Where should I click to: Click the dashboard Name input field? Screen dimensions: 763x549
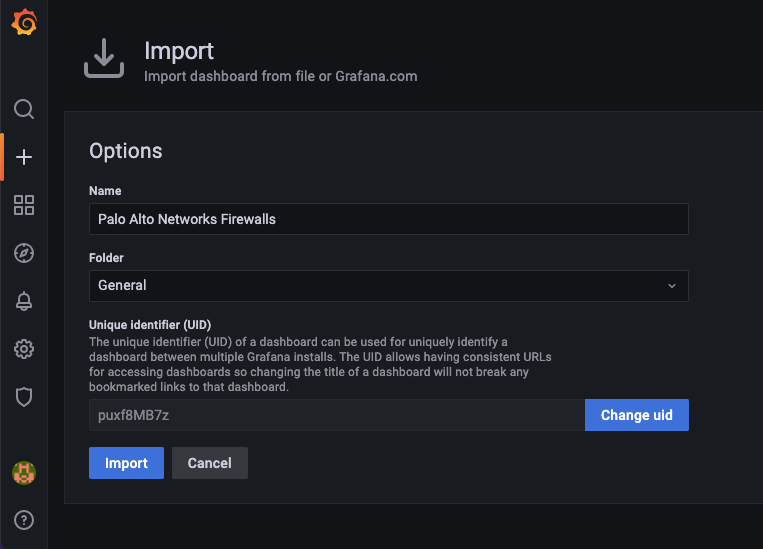click(x=388, y=219)
